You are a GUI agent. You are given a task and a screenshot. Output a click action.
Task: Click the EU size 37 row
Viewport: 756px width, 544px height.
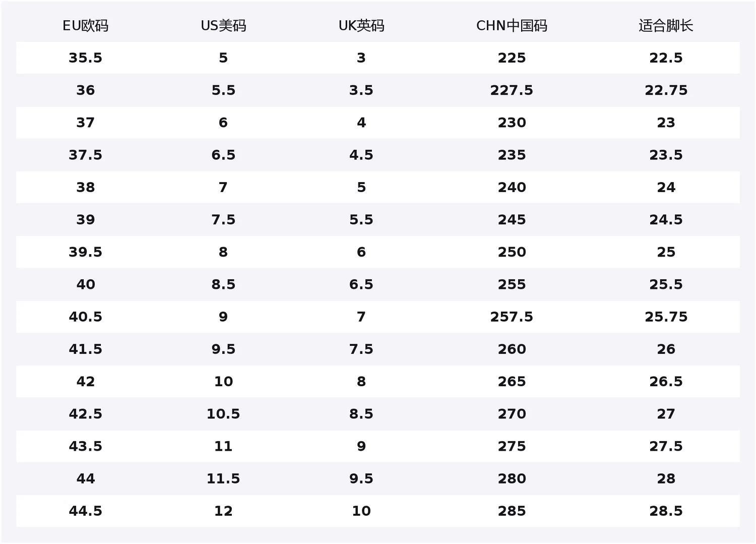[378, 123]
